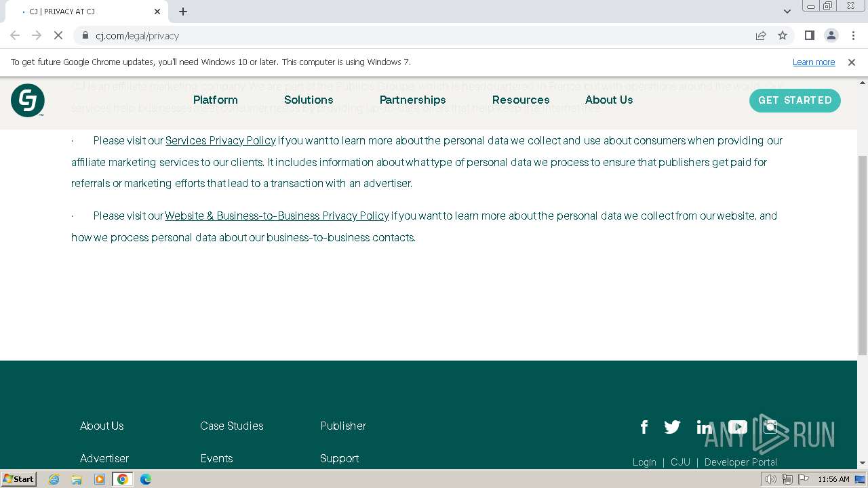
Task: Dismiss the Chrome update notice
Action: coord(852,62)
